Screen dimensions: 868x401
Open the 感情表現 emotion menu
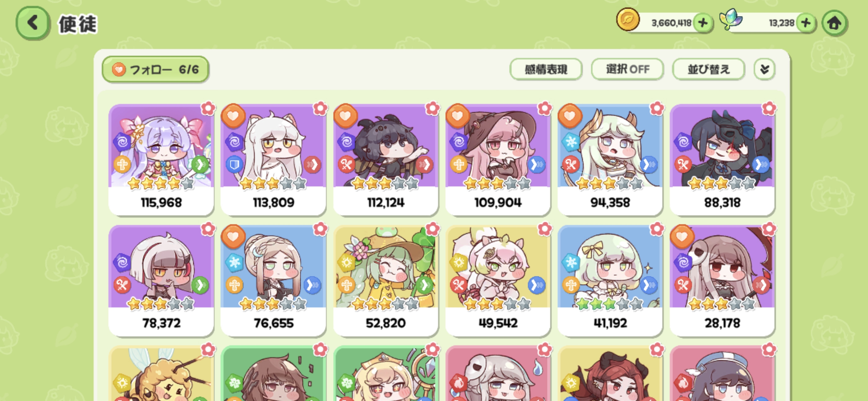(x=546, y=70)
